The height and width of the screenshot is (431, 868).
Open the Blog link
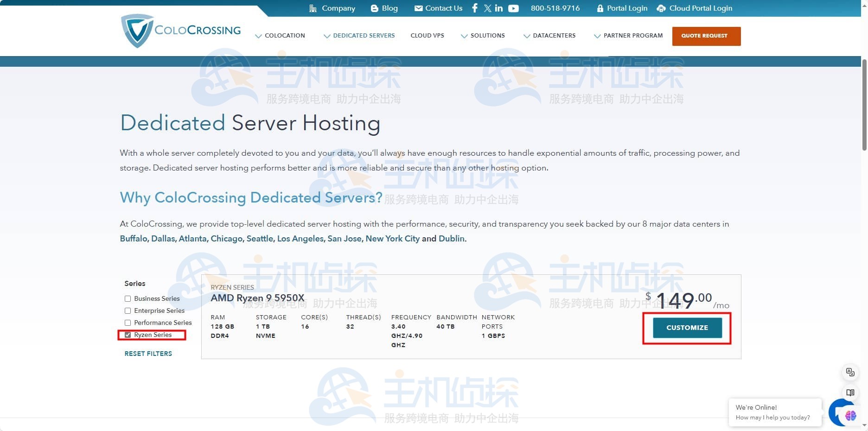(384, 8)
